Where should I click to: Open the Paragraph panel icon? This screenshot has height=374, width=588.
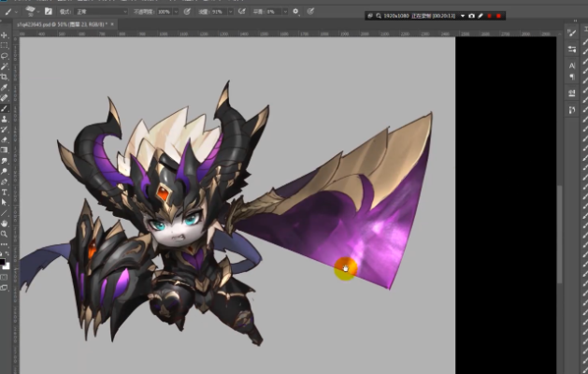click(572, 77)
